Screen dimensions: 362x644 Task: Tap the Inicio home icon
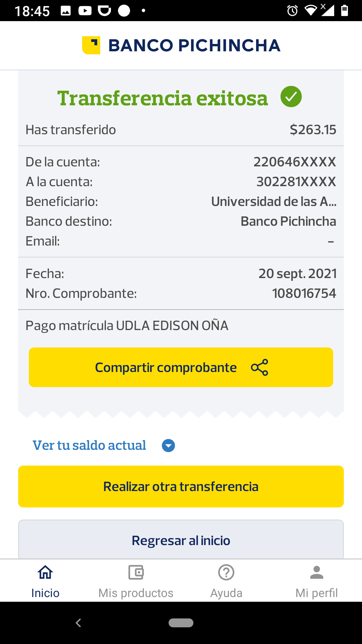tap(45, 572)
